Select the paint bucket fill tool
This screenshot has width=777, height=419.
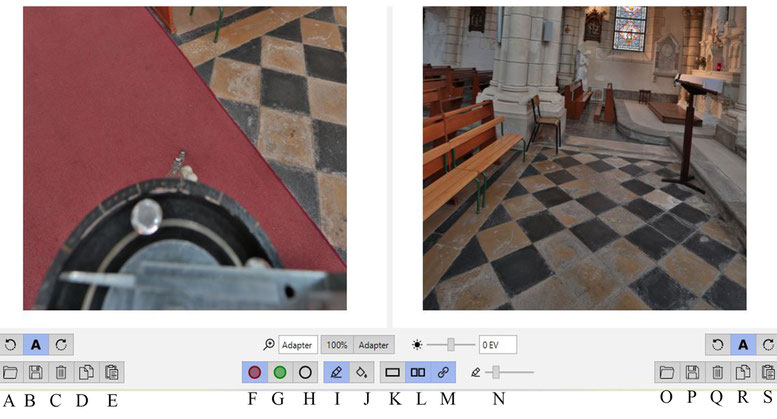coord(362,372)
